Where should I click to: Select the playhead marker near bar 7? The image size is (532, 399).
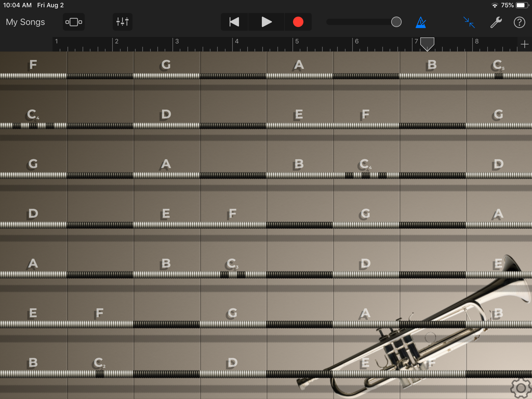[427, 44]
